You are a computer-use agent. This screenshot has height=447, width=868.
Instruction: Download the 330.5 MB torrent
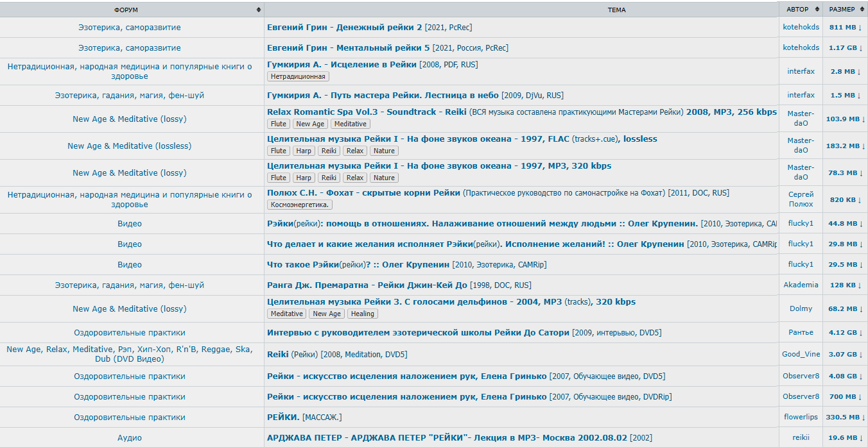[x=845, y=417]
